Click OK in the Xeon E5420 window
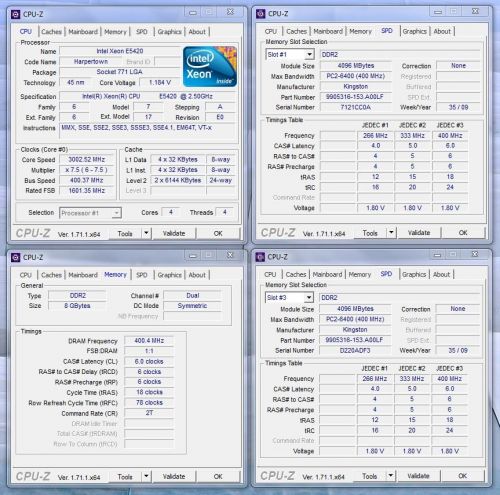This screenshot has height=495, width=500. pyautogui.click(x=218, y=233)
